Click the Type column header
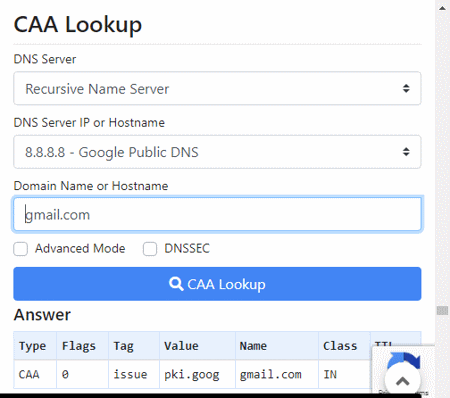 pyautogui.click(x=32, y=346)
